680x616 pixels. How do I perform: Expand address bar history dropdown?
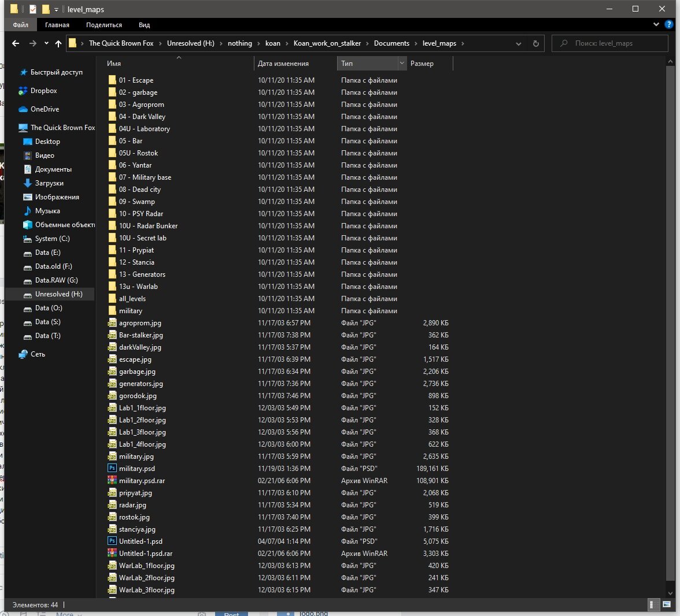(518, 43)
